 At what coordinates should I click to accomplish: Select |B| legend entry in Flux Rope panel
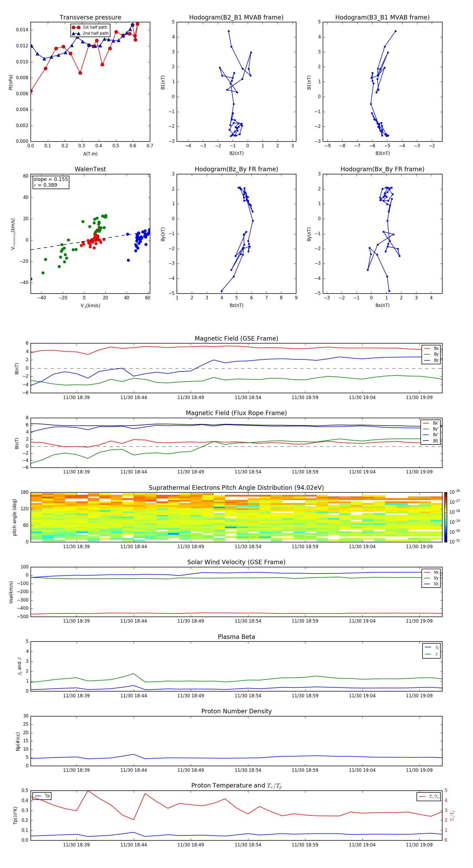click(x=431, y=441)
